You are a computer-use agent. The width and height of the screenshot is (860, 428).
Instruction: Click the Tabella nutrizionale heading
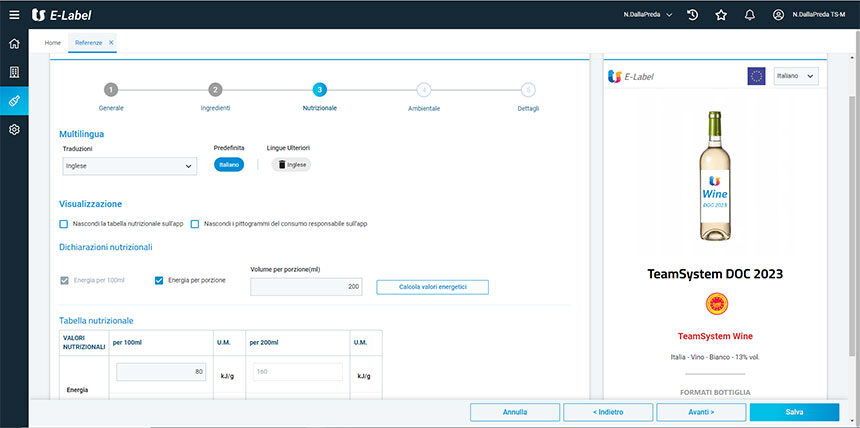point(97,320)
